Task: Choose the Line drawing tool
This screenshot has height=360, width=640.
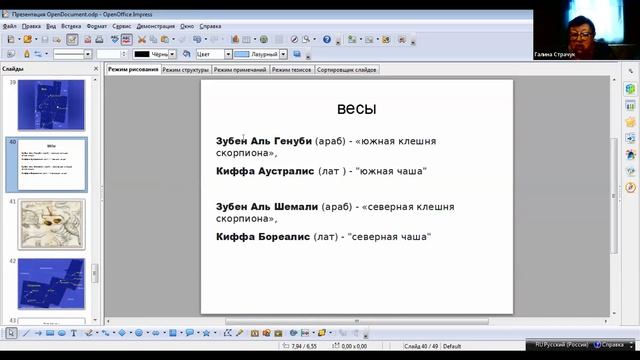Action: 27,333
